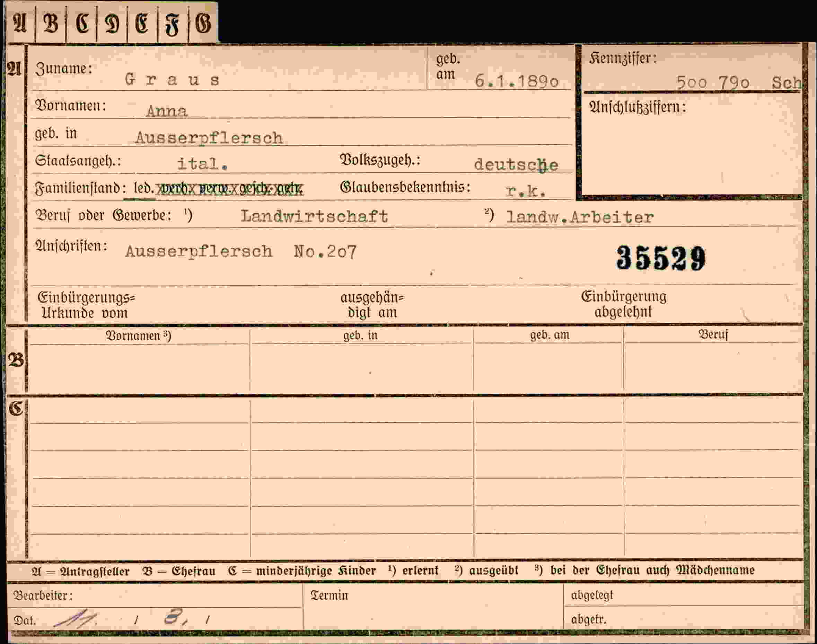Click the underlined marital status 'led.'
This screenshot has width=817, height=644.
144,188
